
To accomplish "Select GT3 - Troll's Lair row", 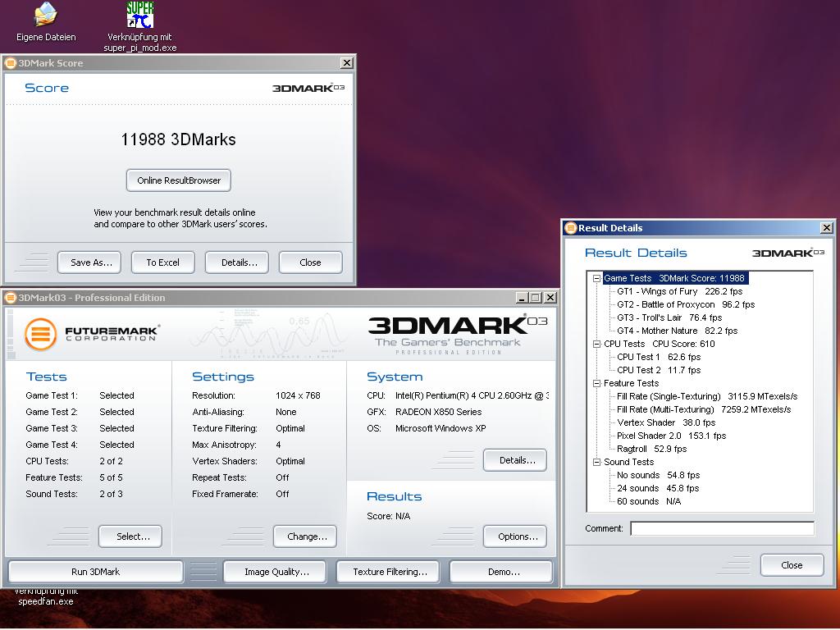I will (x=669, y=317).
